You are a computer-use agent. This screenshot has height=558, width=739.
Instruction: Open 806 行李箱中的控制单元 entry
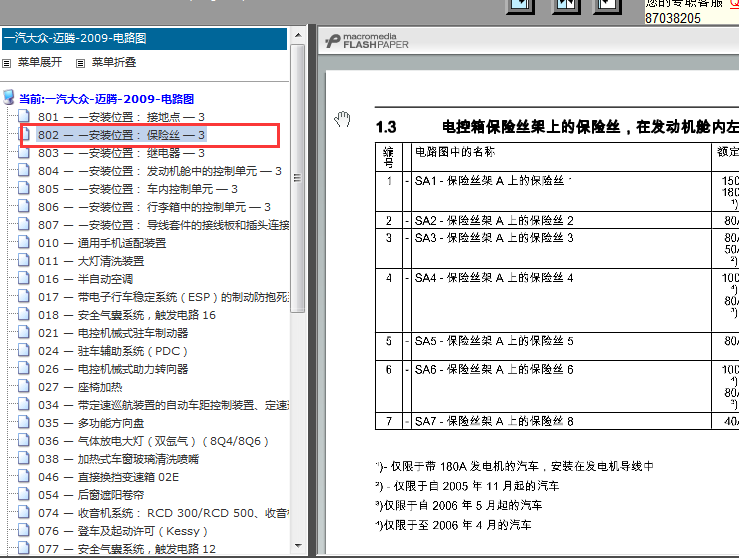154,207
